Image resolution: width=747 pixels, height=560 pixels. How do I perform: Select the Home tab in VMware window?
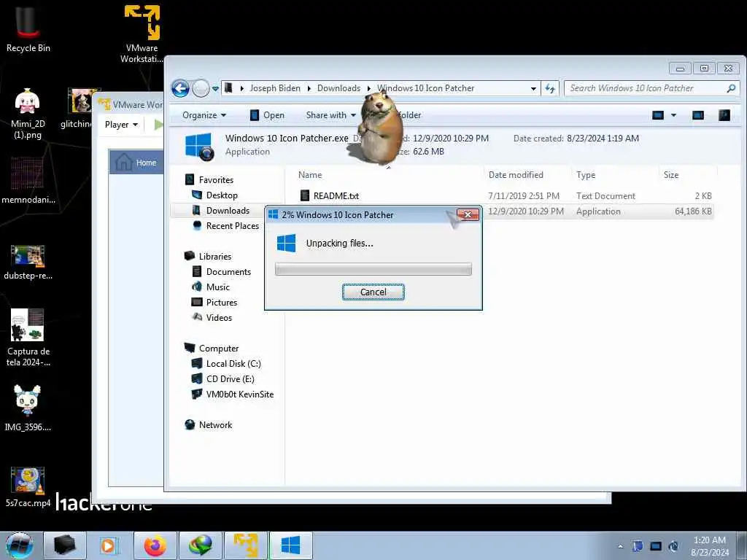(136, 163)
